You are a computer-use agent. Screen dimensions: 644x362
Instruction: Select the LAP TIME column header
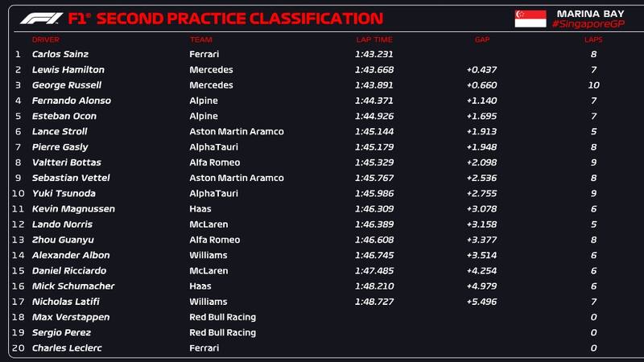[x=374, y=39]
